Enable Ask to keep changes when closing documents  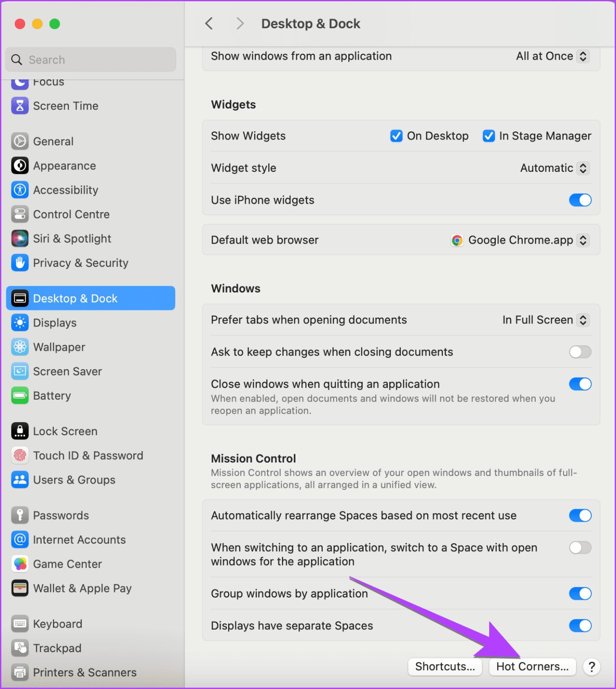click(580, 352)
